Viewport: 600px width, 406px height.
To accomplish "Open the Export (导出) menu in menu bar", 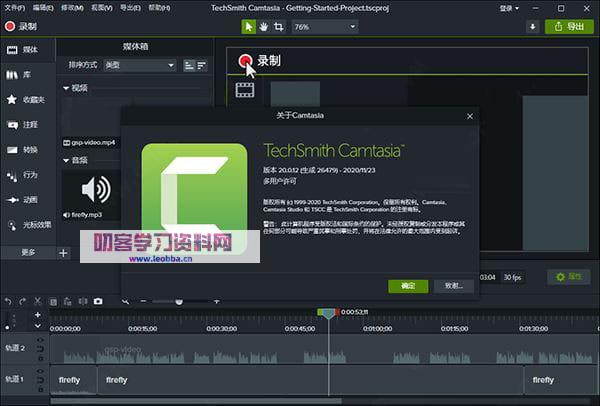I will 130,8.
